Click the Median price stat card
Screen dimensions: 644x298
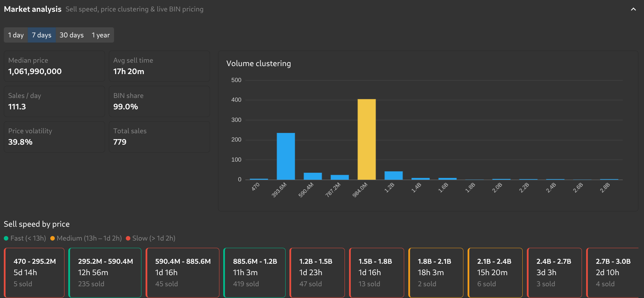pos(54,66)
